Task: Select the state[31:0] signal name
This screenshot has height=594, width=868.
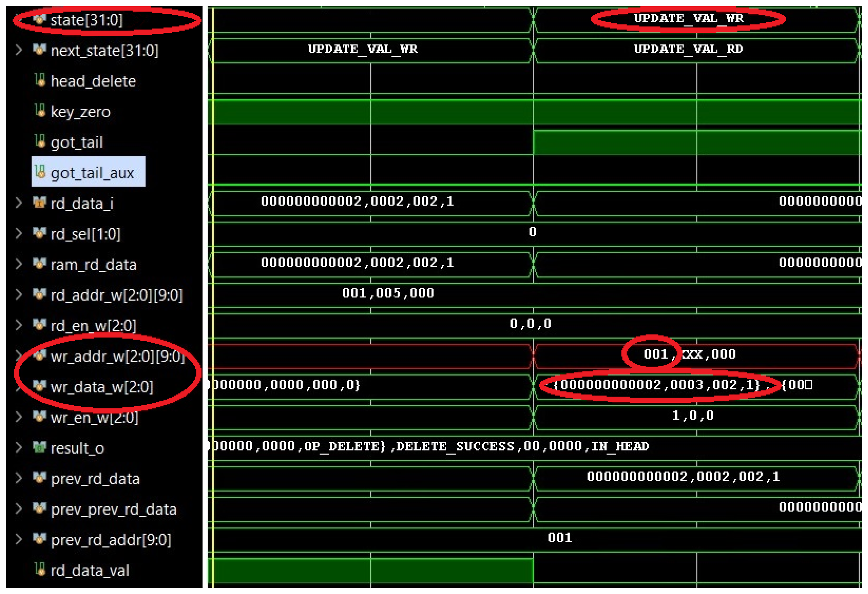Action: 87,20
